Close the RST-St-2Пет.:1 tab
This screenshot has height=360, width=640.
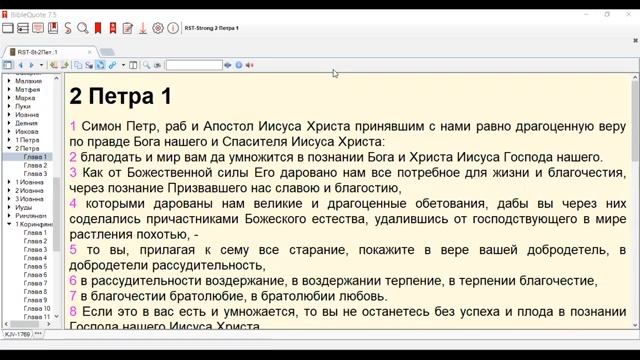tap(90, 52)
